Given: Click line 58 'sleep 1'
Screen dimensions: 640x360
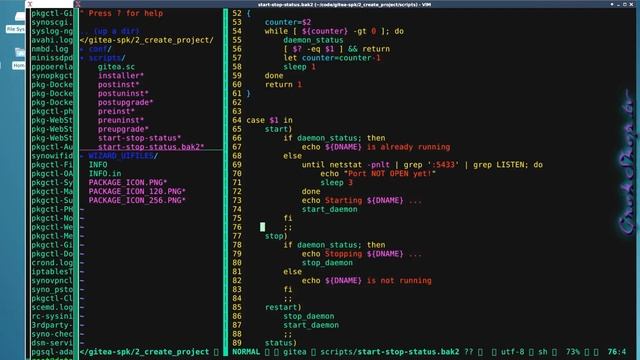Looking at the screenshot, I should point(300,67).
